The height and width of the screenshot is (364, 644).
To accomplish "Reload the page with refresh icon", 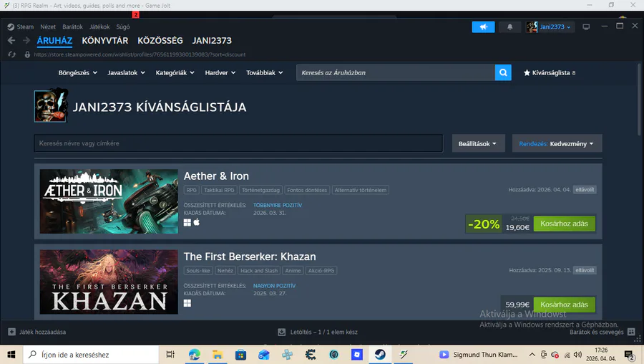I will [11, 54].
